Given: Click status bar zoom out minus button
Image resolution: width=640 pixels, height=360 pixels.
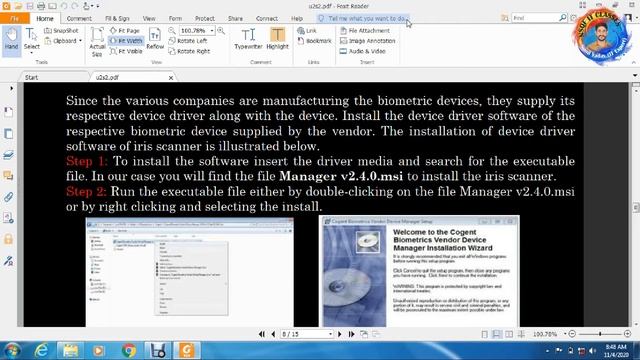Looking at the screenshot, I should 572,334.
